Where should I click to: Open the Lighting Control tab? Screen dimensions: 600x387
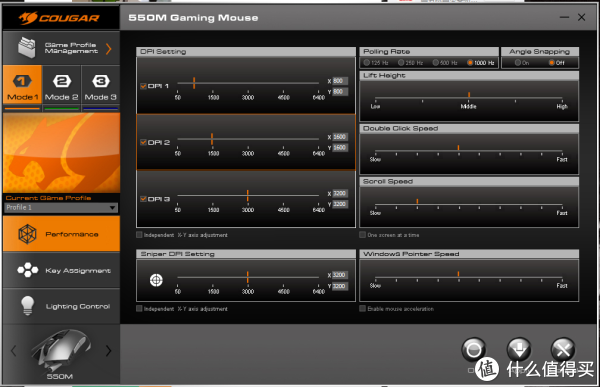pos(61,306)
